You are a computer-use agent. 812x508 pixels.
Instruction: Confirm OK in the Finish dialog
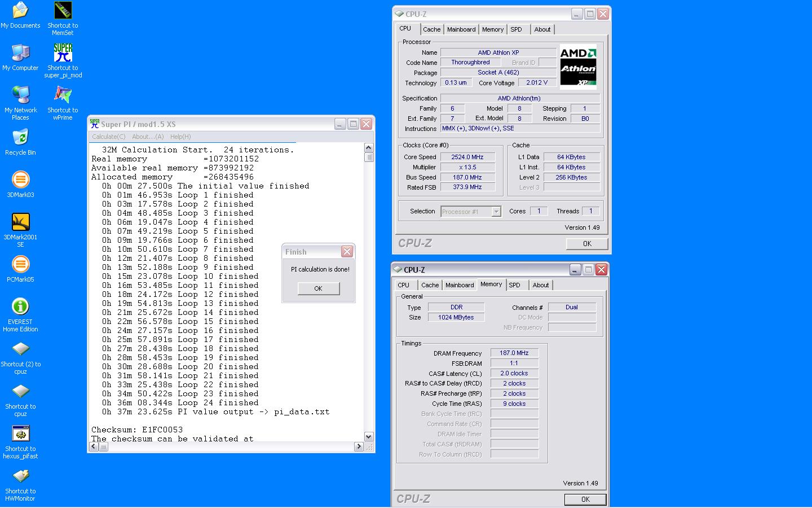pos(319,288)
